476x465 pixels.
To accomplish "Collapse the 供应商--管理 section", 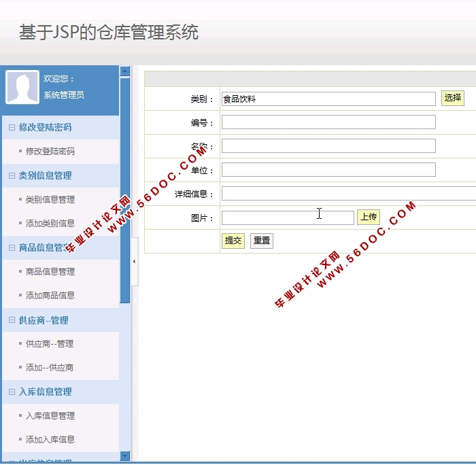I will tap(12, 320).
